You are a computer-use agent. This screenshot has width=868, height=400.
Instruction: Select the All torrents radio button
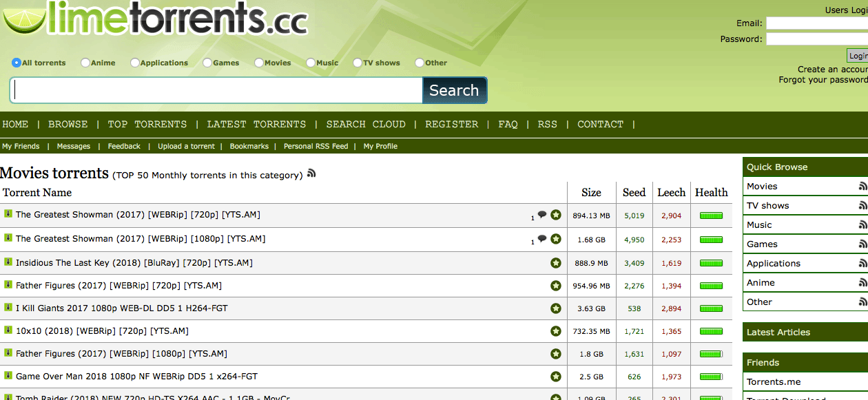point(17,63)
